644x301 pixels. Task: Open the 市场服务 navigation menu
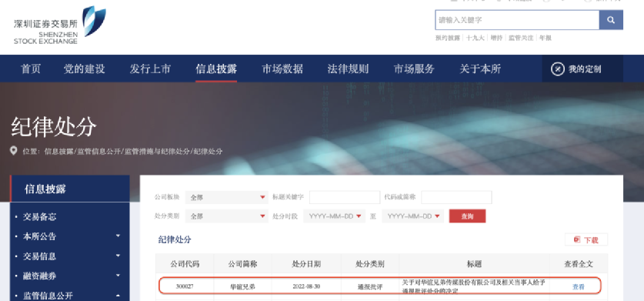click(414, 69)
